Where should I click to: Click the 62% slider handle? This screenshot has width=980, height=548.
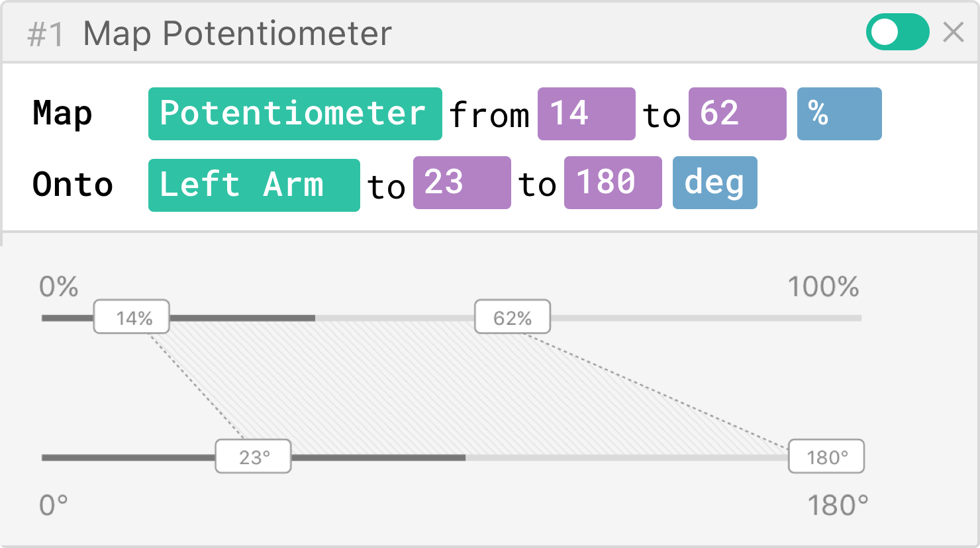click(x=513, y=317)
